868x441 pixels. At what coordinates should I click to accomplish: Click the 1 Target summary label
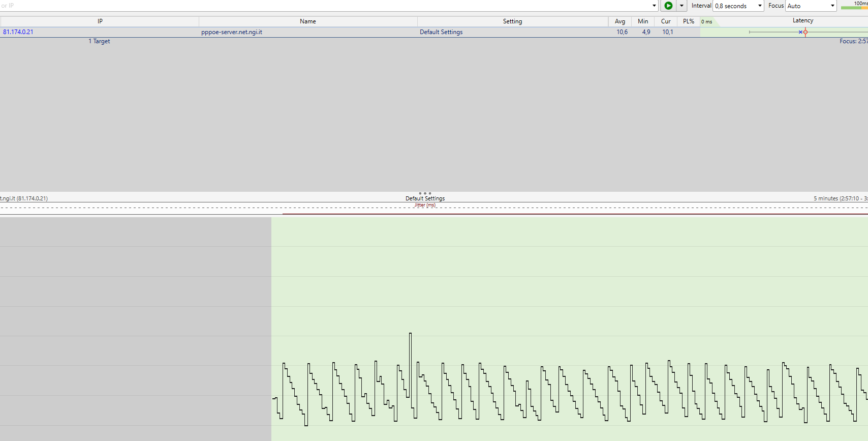[x=99, y=41]
